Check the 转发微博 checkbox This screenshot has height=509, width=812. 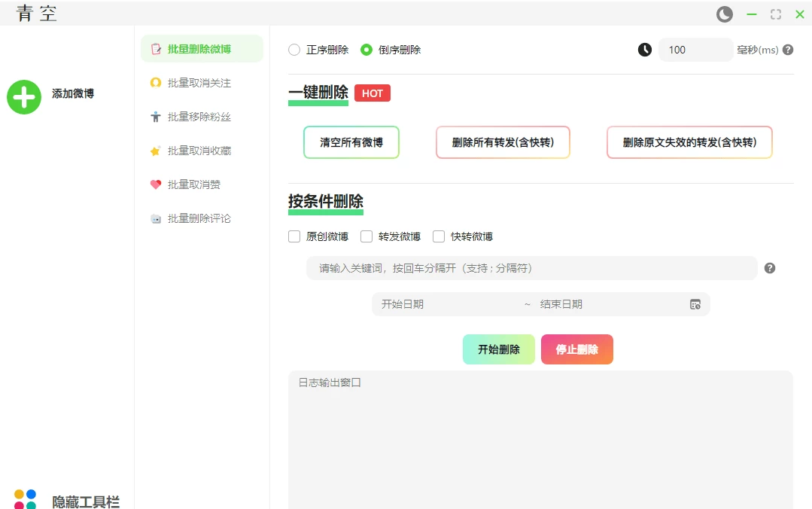[x=366, y=236]
